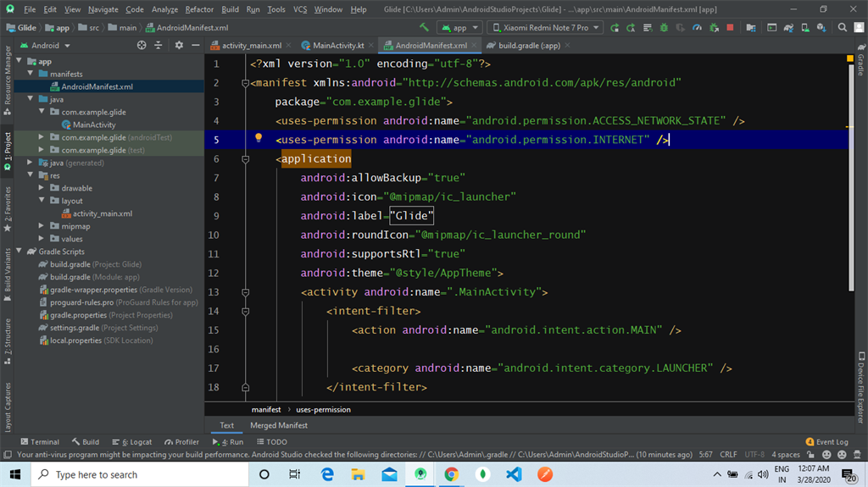The height and width of the screenshot is (487, 868).
Task: Open the Refactor menu
Action: [199, 9]
